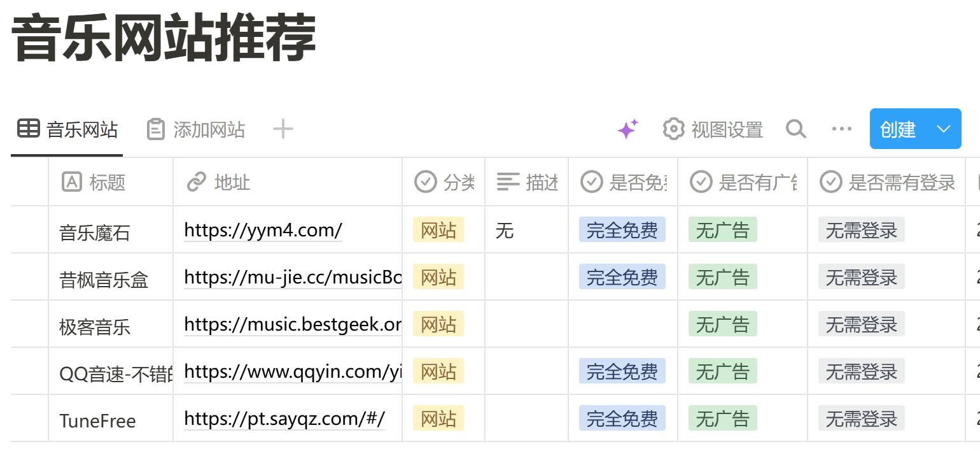Screen dimensions: 980x451
Task: Click 无需登录 tag in 昔枫音乐盒 row
Action: pyautogui.click(x=862, y=277)
